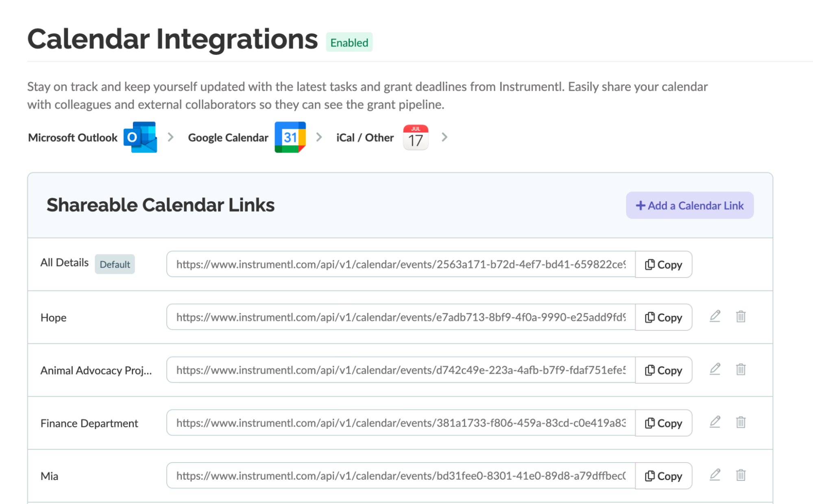813x504 pixels.
Task: Click Add a Calendar Link button
Action: click(x=689, y=205)
